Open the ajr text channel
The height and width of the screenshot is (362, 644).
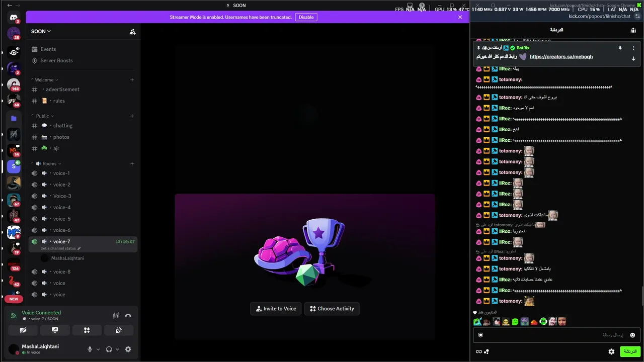83,148
